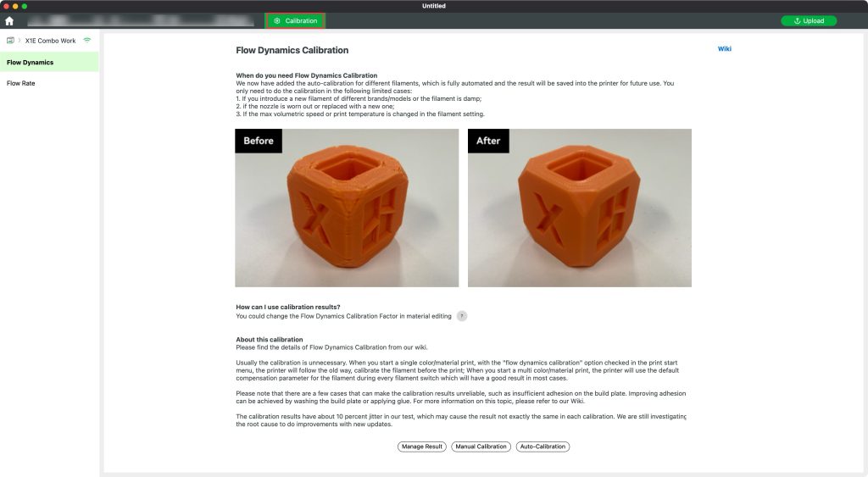The width and height of the screenshot is (868, 477).
Task: Click the Before calibration cube photo
Action: [347, 208]
